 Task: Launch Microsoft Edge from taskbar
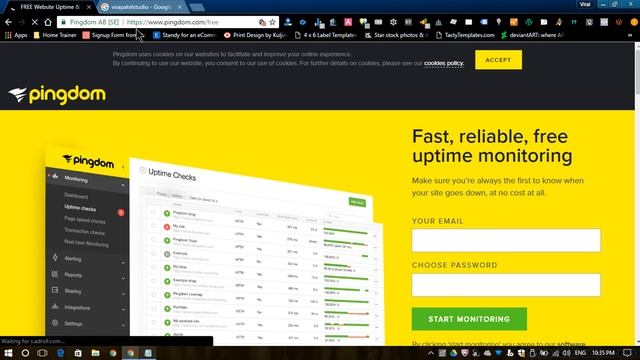pyautogui.click(x=60, y=353)
